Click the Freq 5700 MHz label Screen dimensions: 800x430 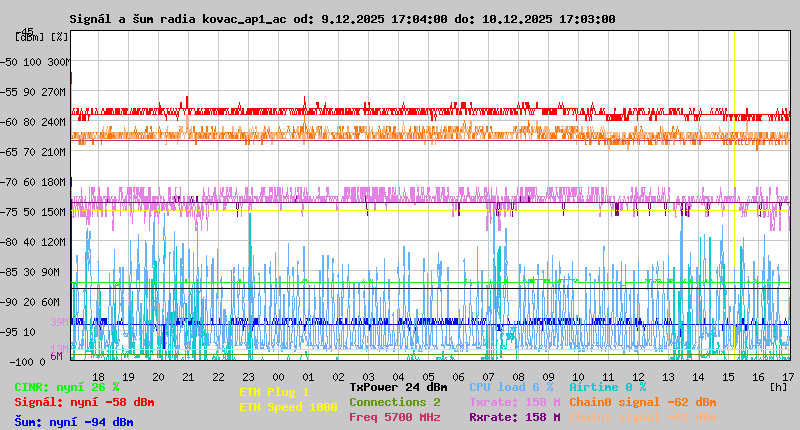pos(394,417)
